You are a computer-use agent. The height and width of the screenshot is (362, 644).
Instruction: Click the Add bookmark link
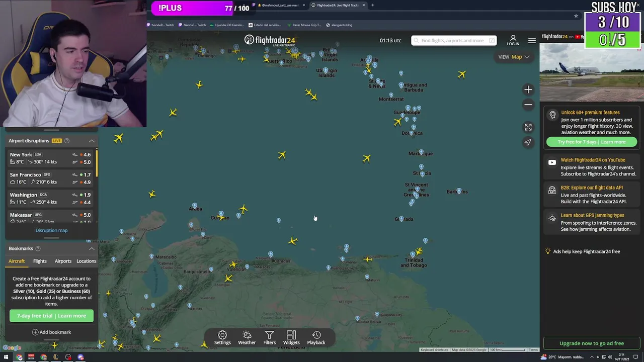click(x=51, y=332)
